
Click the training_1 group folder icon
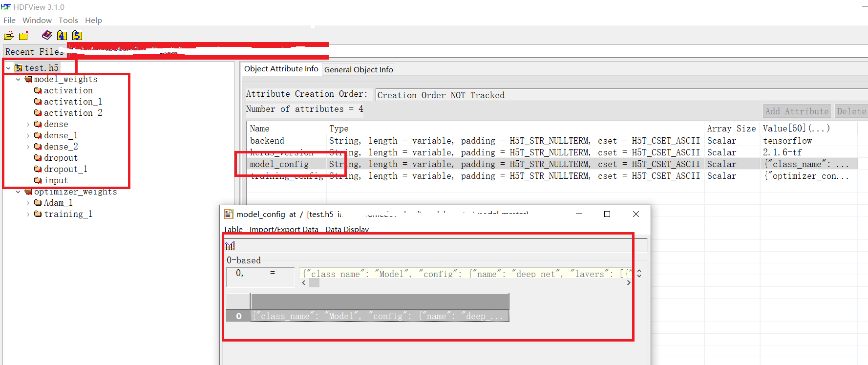pos(38,214)
